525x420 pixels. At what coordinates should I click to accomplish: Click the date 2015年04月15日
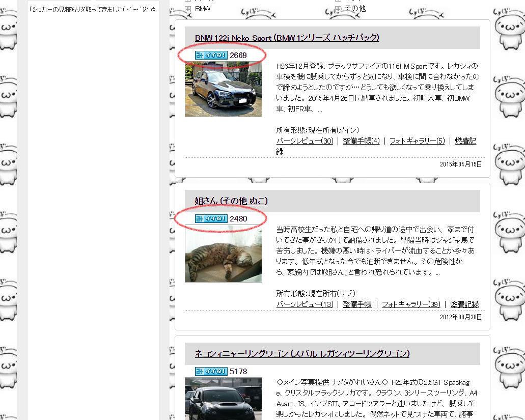461,164
